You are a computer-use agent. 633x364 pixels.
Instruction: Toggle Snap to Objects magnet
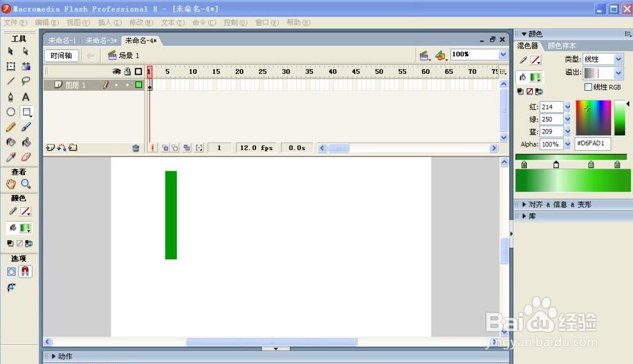(25, 271)
